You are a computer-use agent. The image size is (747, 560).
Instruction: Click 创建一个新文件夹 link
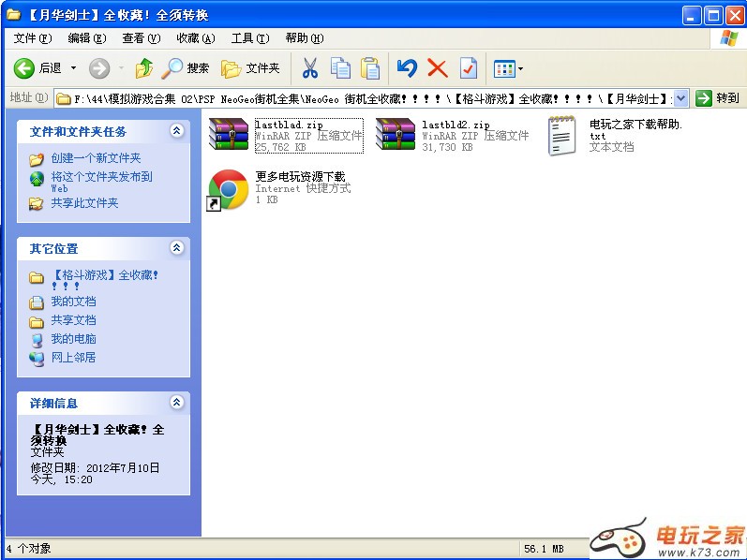96,158
